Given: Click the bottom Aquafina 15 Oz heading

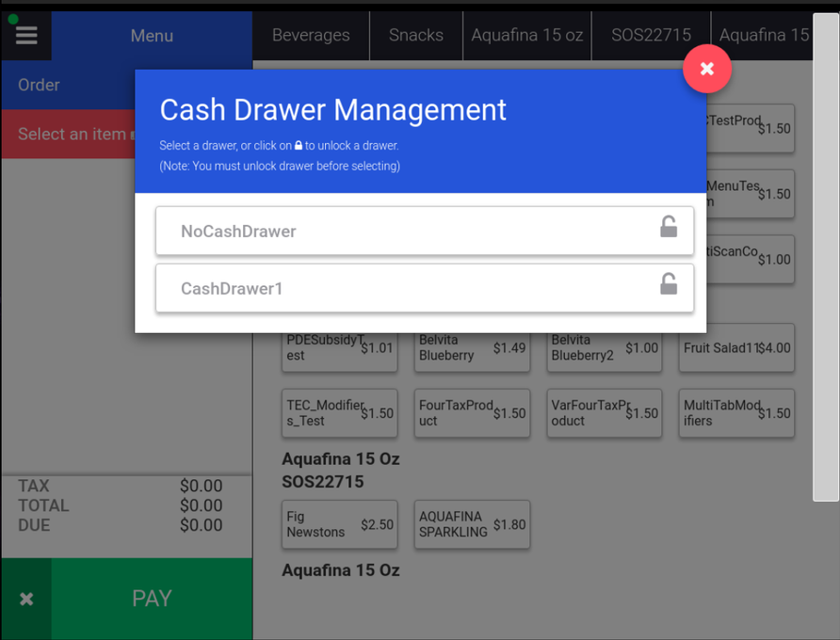Looking at the screenshot, I should tap(341, 569).
